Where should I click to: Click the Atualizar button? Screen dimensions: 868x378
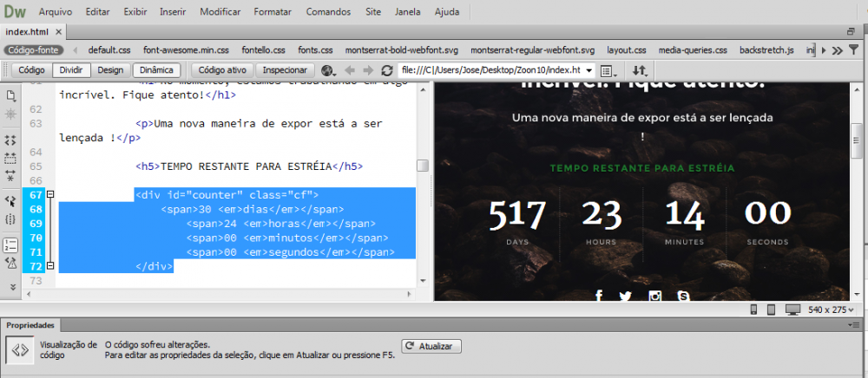point(431,347)
